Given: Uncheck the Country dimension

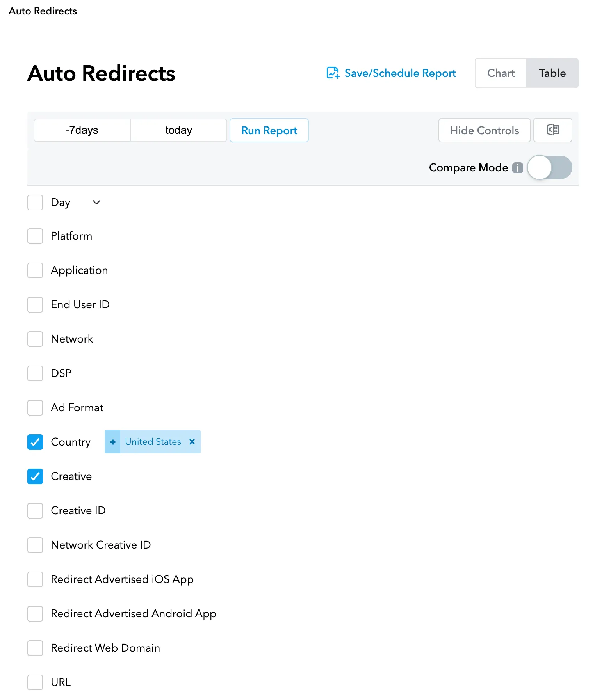Looking at the screenshot, I should [35, 442].
